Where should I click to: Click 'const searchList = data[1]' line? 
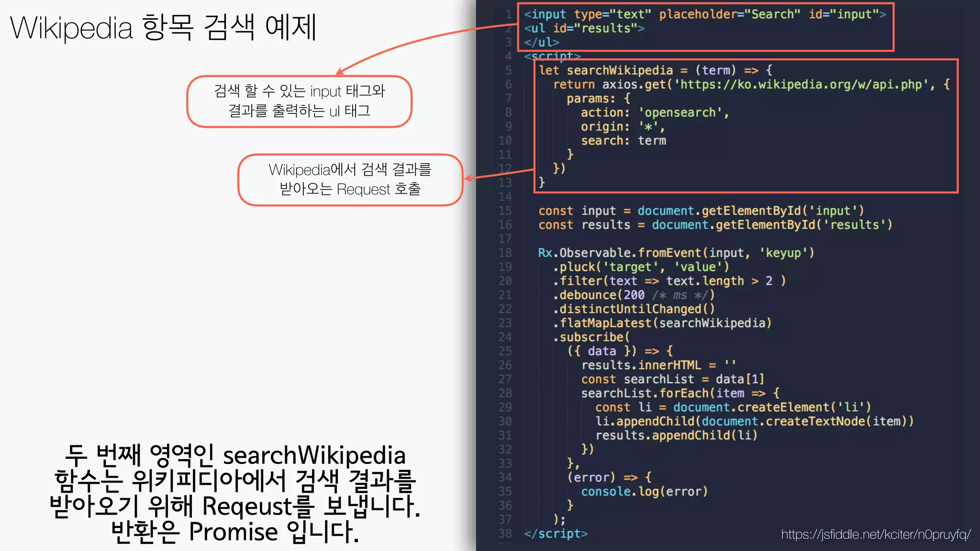(x=672, y=379)
